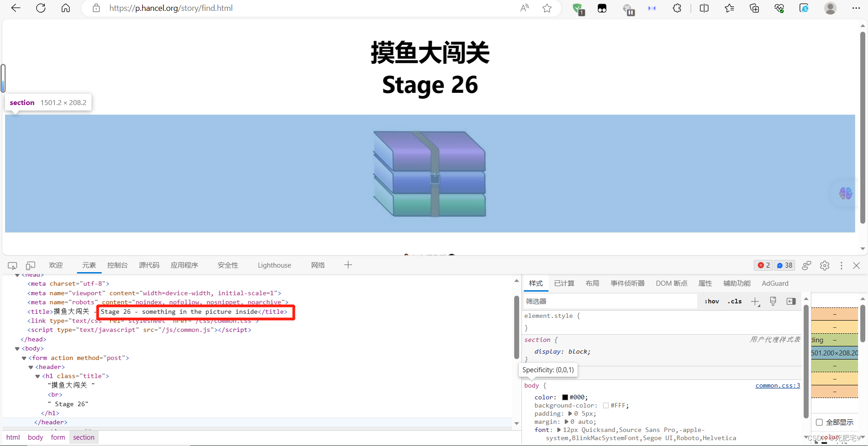Collapse the h1 class title node
The image size is (868, 446).
[38, 376]
